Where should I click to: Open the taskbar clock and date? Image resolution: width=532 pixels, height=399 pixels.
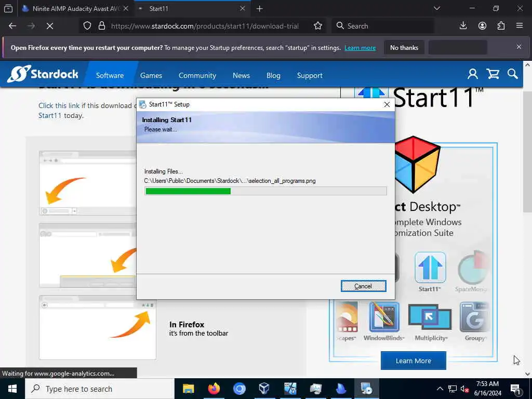click(487, 389)
